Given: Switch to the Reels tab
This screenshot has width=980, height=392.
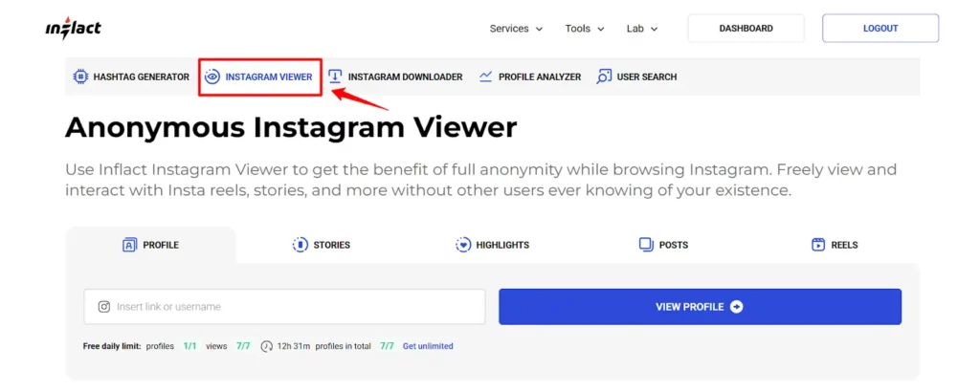Looking at the screenshot, I should click(835, 245).
